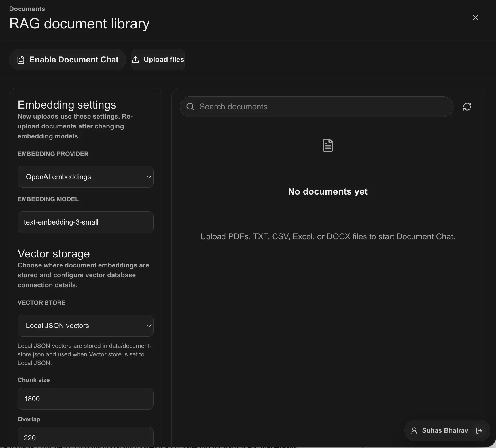
Task: Click the EMBEDDING PROVIDER label
Action: 53,154
